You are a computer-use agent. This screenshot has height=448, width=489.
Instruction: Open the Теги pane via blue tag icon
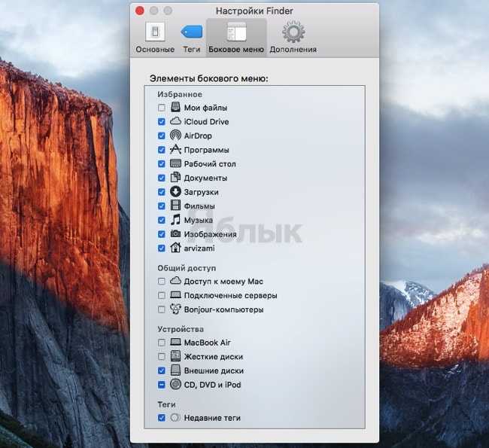(192, 32)
